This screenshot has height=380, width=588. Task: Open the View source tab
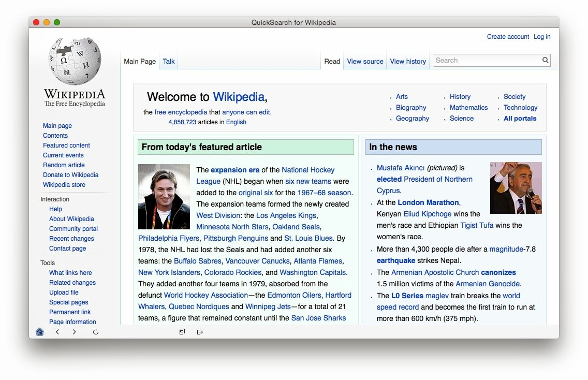365,61
